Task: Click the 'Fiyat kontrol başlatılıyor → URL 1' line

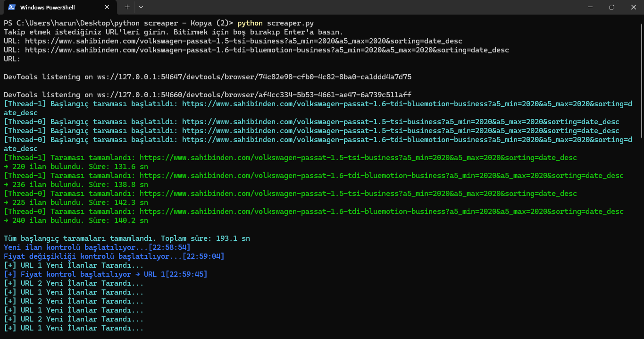Action: pos(105,274)
